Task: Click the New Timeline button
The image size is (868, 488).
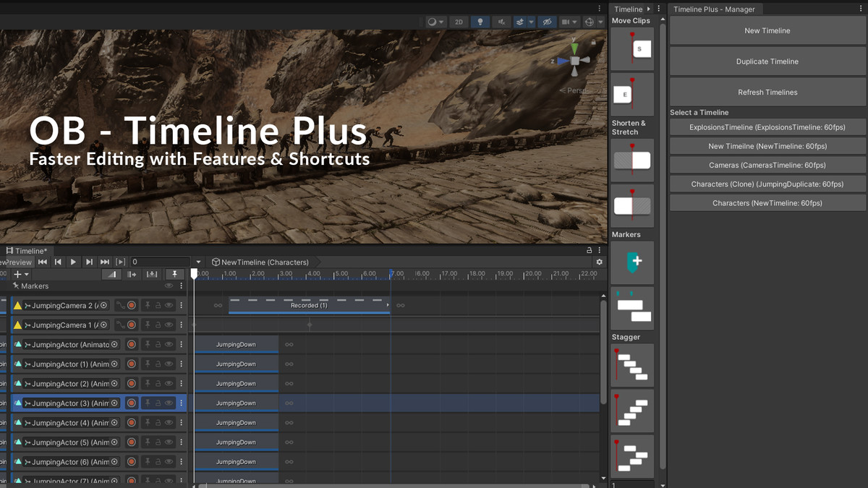Action: 767,30
